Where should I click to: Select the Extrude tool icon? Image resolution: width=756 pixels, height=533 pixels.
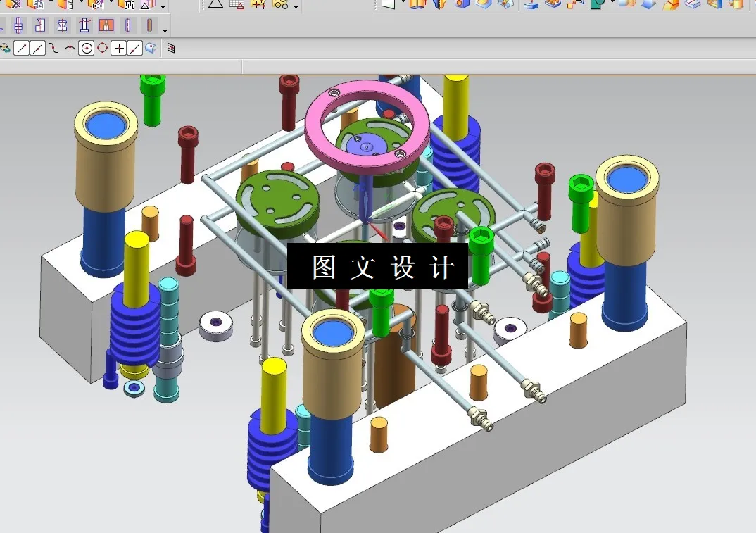tap(418, 6)
